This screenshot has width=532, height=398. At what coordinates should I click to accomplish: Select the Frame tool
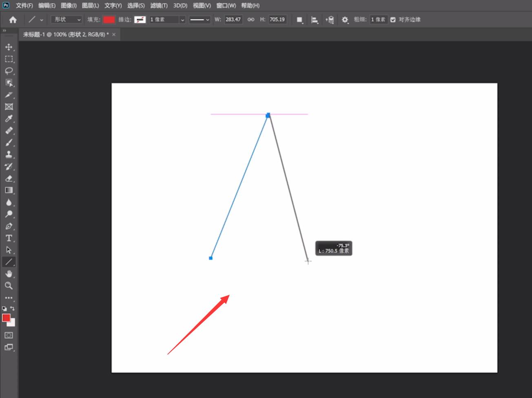click(x=9, y=107)
